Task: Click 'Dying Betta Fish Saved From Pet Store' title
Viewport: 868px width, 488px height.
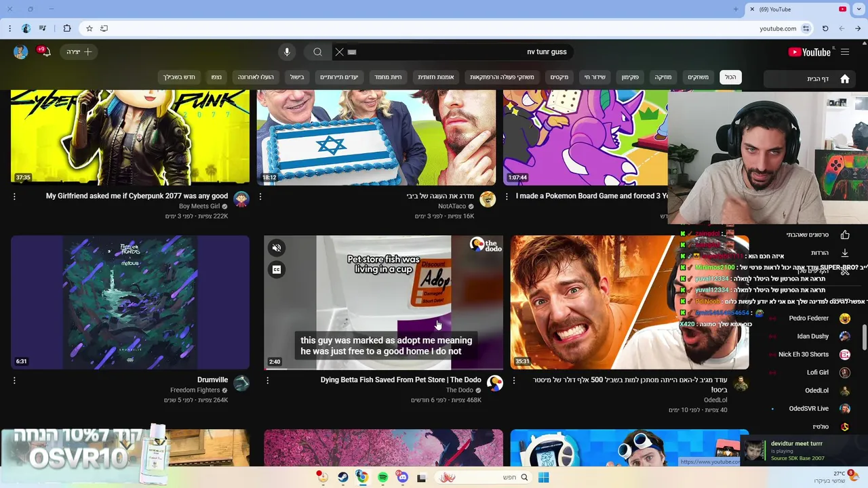Action: click(x=401, y=380)
